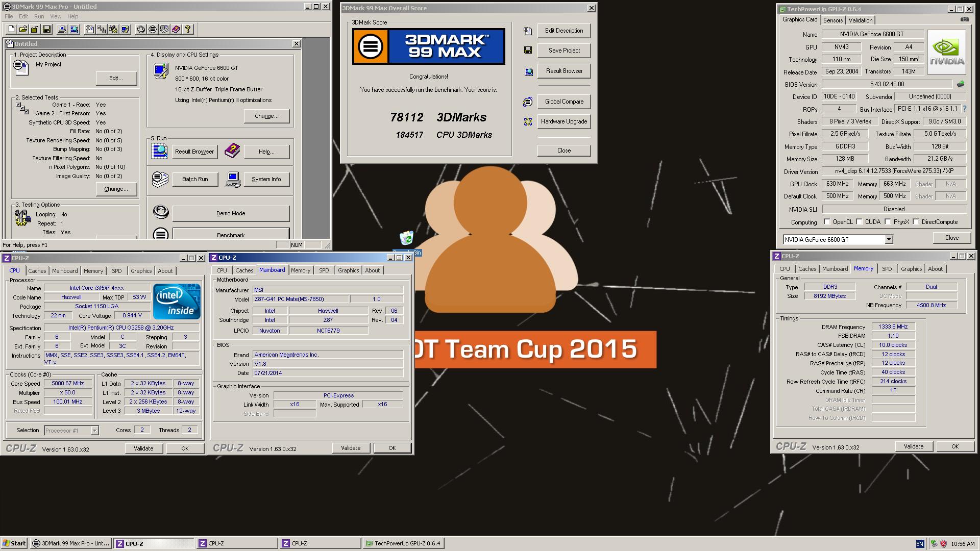Click the Save Project floppy icon in score dialog

pos(528,50)
